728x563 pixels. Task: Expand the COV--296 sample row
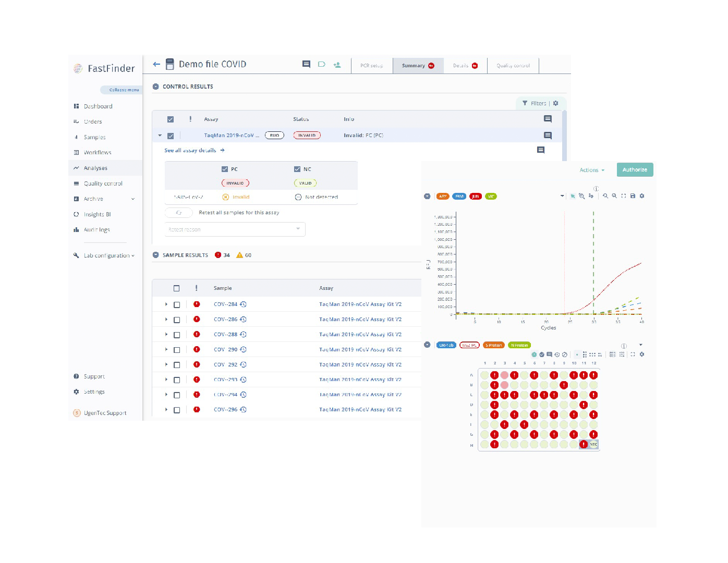pyautogui.click(x=166, y=410)
